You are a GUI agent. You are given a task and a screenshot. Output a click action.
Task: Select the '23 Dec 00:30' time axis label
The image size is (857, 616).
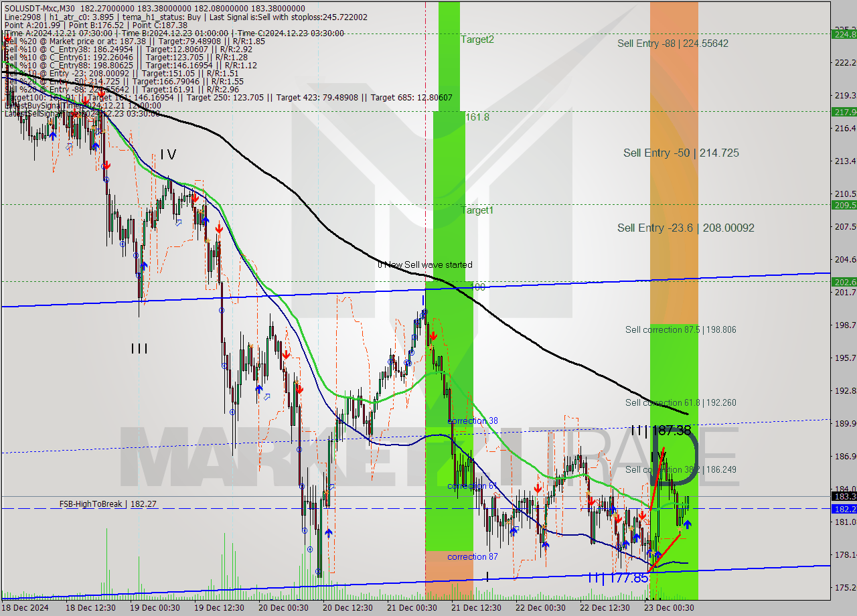pyautogui.click(x=668, y=608)
